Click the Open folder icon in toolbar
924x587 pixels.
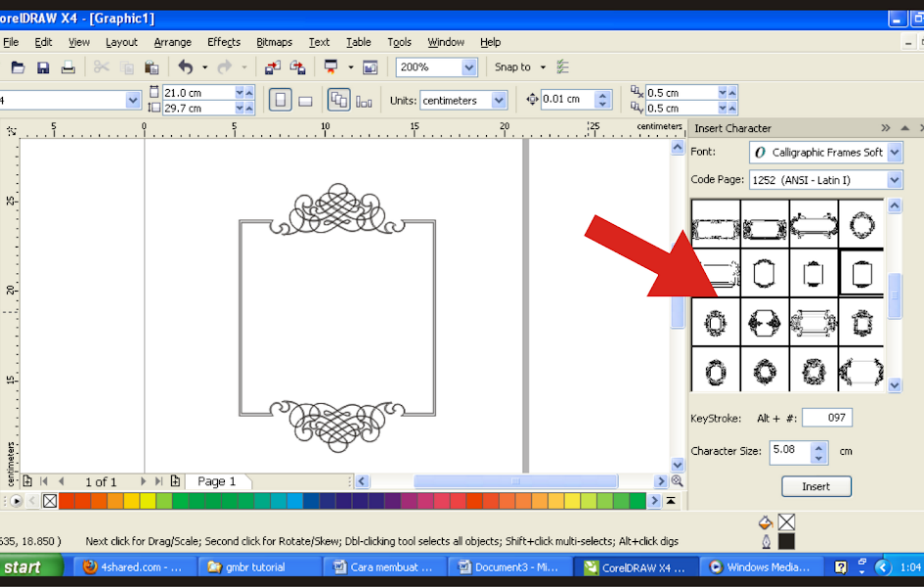tap(18, 68)
